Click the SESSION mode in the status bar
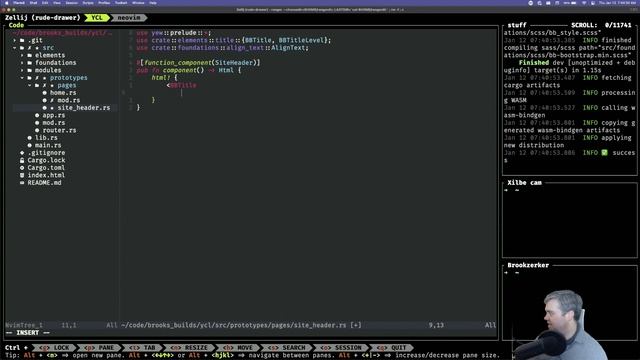 [x=342, y=348]
